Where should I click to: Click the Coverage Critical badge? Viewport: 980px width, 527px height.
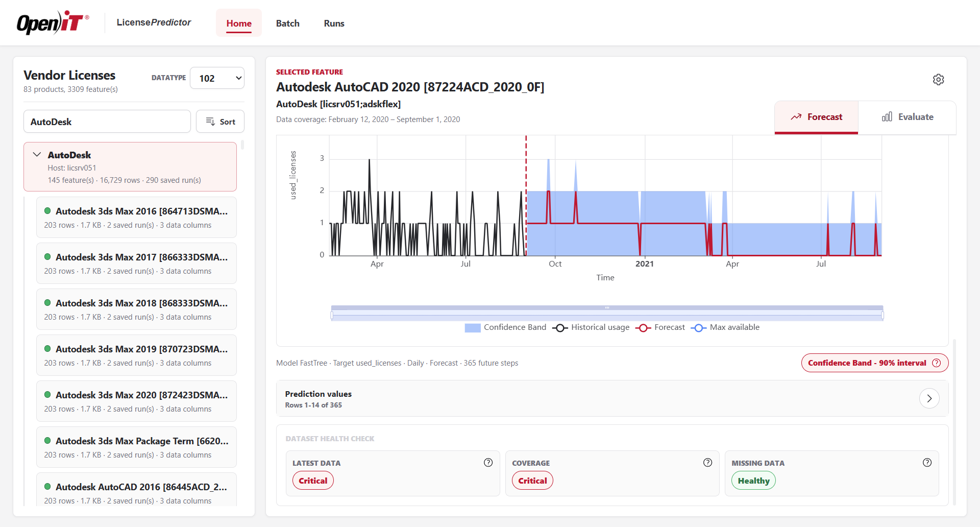pyautogui.click(x=532, y=481)
